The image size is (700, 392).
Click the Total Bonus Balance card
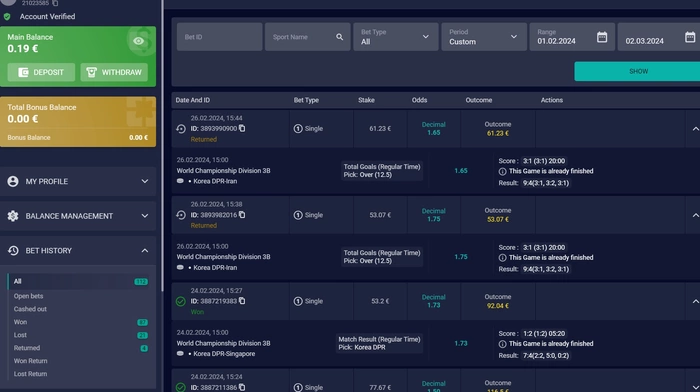point(78,122)
